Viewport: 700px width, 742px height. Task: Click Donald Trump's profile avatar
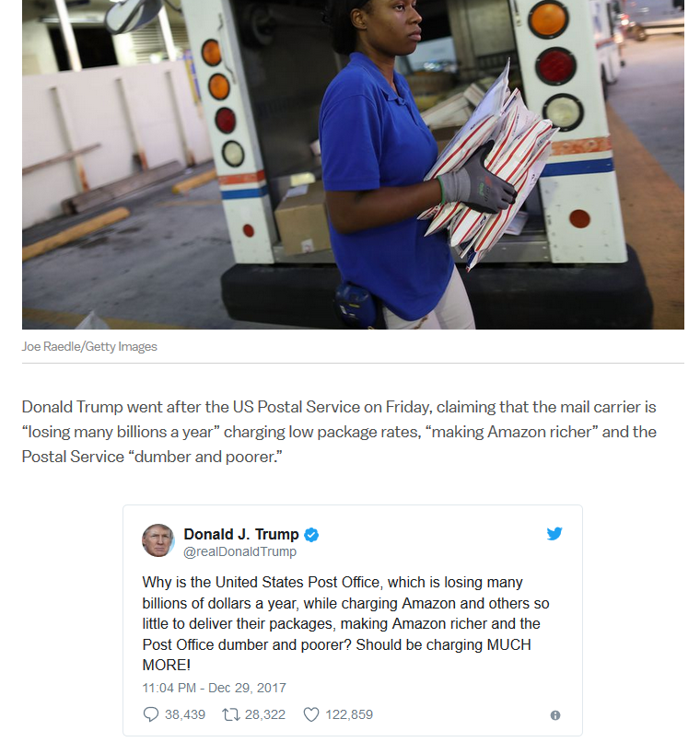(x=158, y=540)
